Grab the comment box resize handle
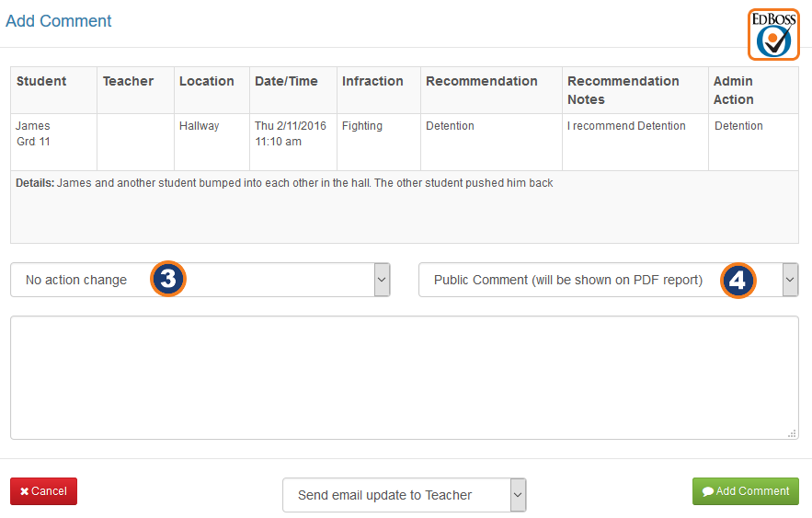Screen dimensions: 812x518 pos(792,433)
